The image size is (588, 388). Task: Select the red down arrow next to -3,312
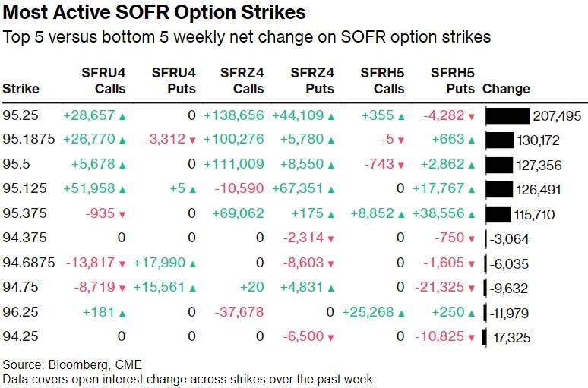point(192,140)
